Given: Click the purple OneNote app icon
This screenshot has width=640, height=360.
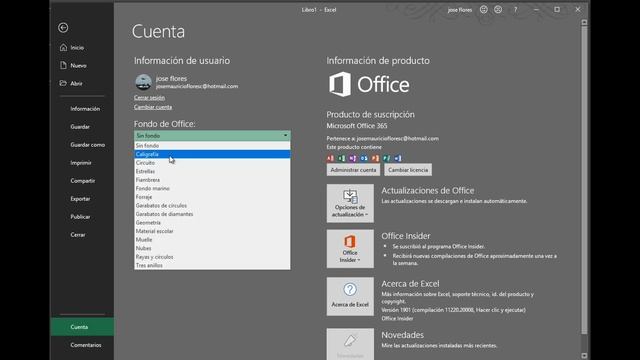Looking at the screenshot, I should [353, 158].
